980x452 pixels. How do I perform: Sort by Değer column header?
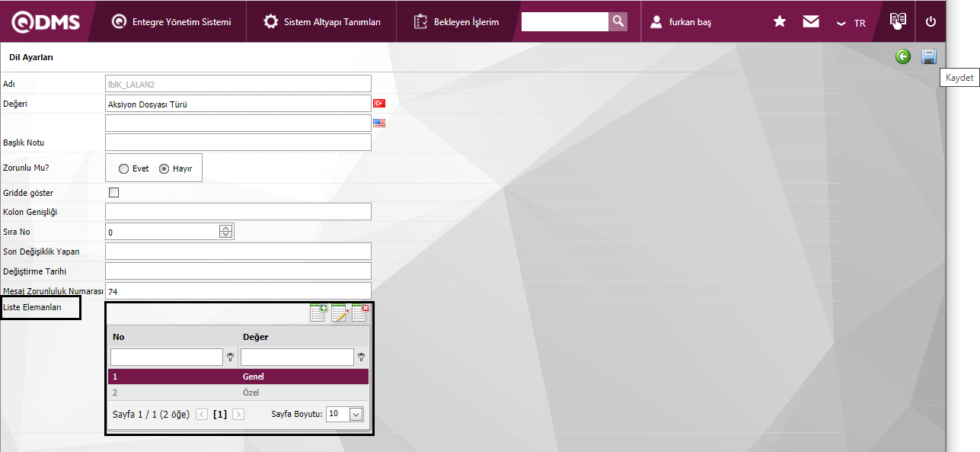pyautogui.click(x=255, y=337)
